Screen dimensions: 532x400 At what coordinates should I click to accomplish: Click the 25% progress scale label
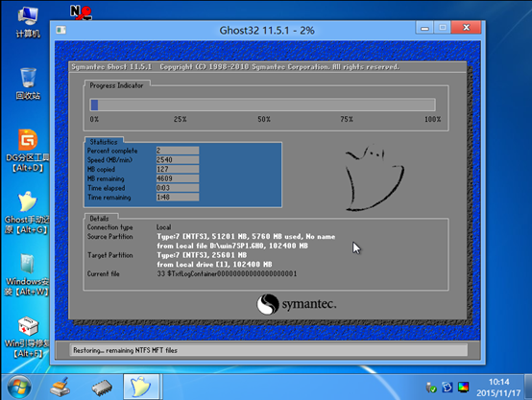[181, 119]
